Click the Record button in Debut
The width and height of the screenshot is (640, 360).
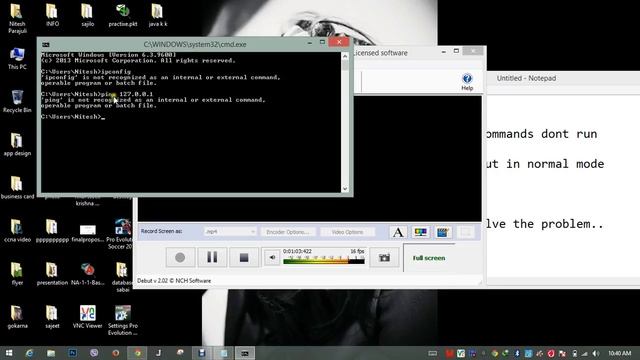180,258
